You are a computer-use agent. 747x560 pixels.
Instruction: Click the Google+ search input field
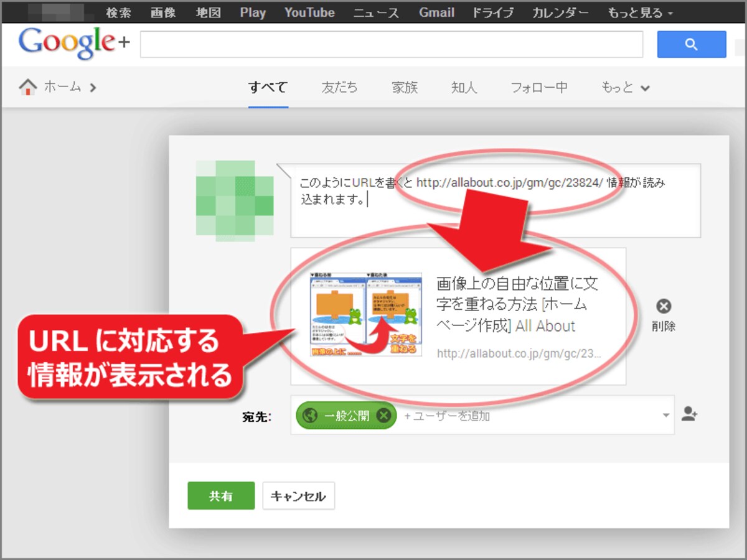click(392, 44)
